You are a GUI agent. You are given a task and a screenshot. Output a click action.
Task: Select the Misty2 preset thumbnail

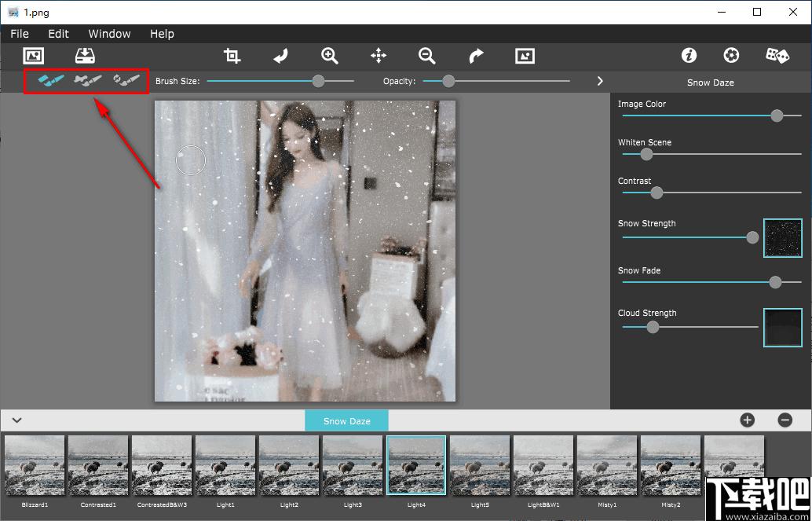coord(671,465)
